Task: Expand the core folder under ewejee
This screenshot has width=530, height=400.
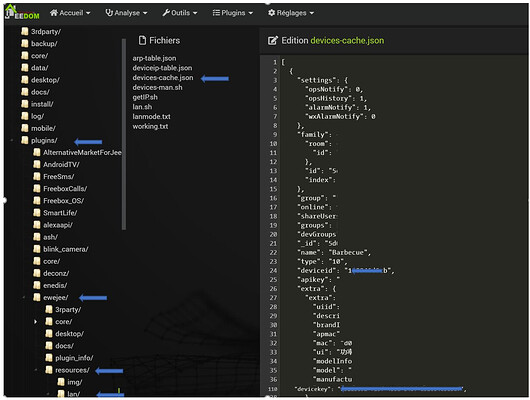Action: (x=35, y=322)
